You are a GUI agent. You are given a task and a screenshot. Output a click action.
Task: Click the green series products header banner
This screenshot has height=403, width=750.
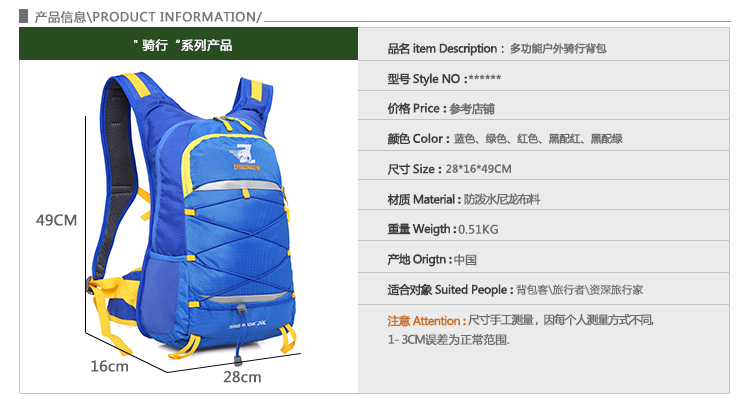[x=188, y=44]
